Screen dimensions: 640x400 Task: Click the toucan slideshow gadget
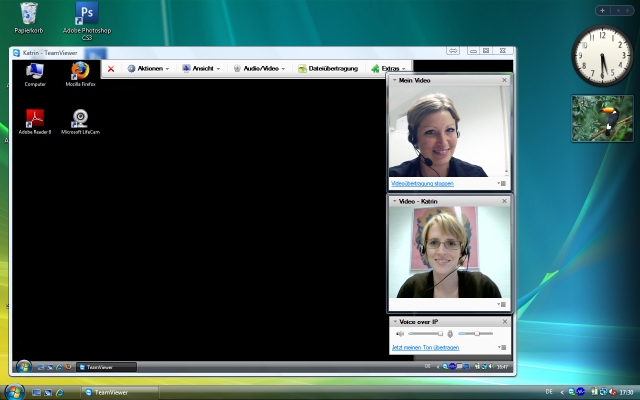602,118
